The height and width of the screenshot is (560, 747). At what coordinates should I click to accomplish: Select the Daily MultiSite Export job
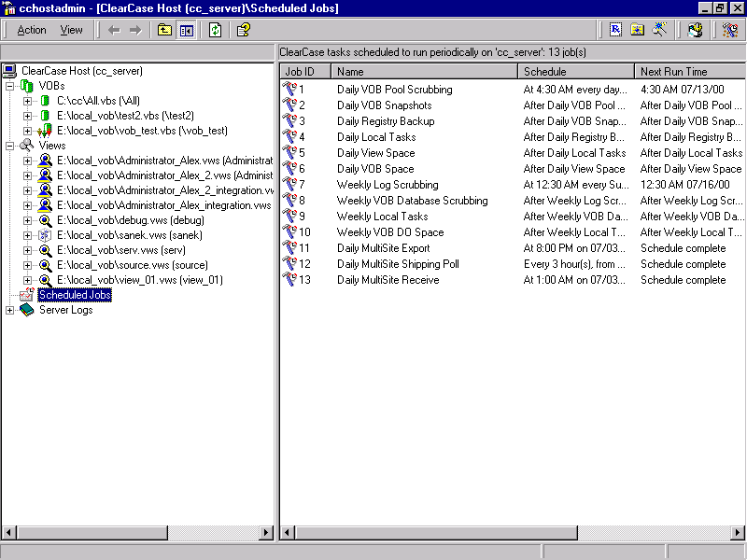click(384, 248)
